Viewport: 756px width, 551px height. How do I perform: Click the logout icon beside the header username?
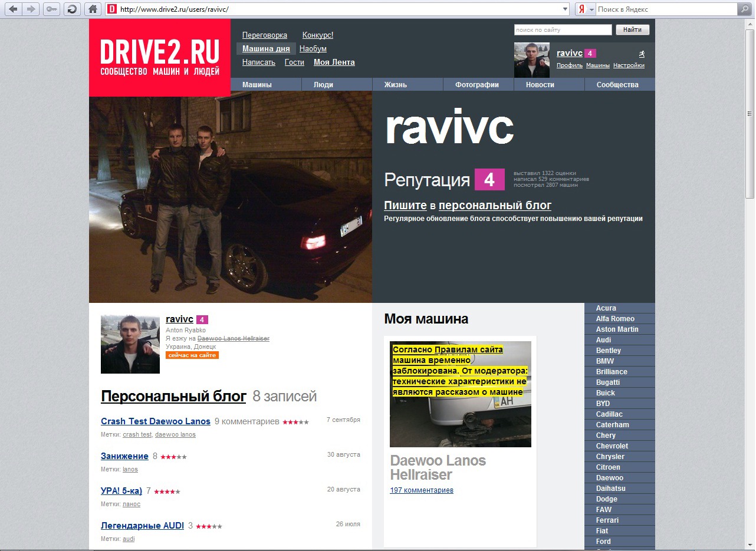[x=642, y=54]
